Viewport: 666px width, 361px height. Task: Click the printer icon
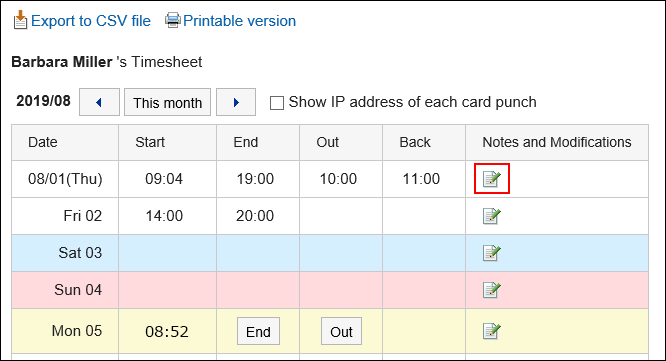point(172,20)
